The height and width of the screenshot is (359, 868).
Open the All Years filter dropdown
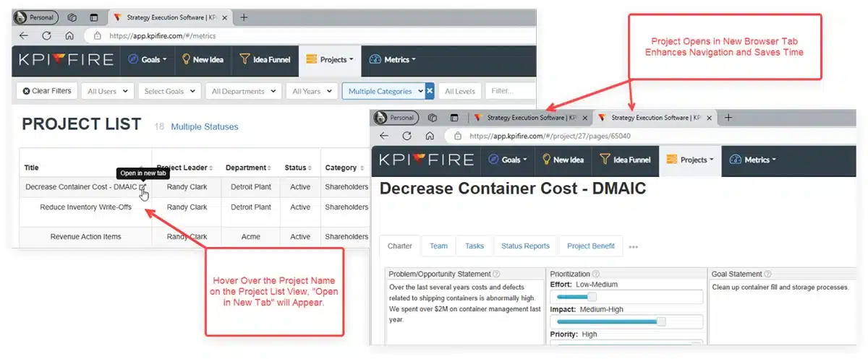312,91
